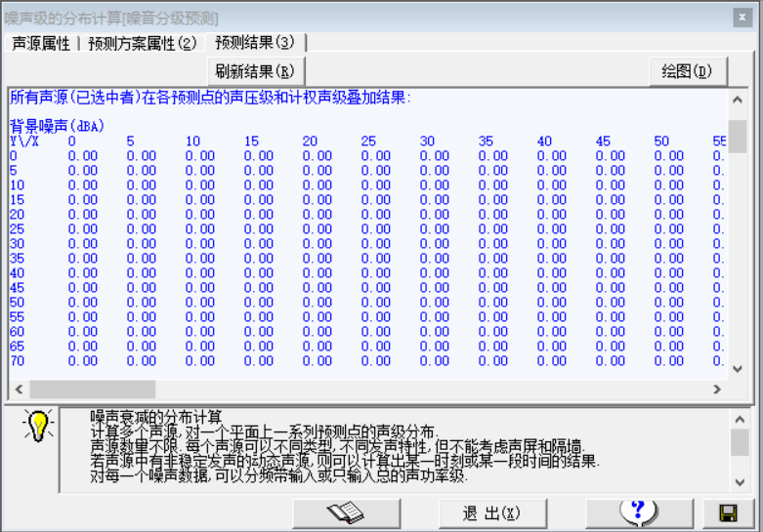Click the column header 10
The image size is (763, 532).
click(192, 142)
